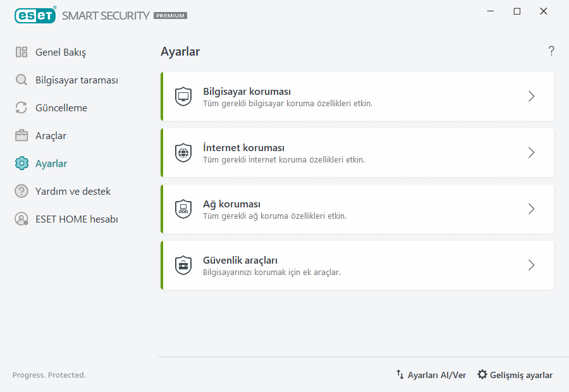Click the İnternet koruması globe shield icon

tap(183, 152)
